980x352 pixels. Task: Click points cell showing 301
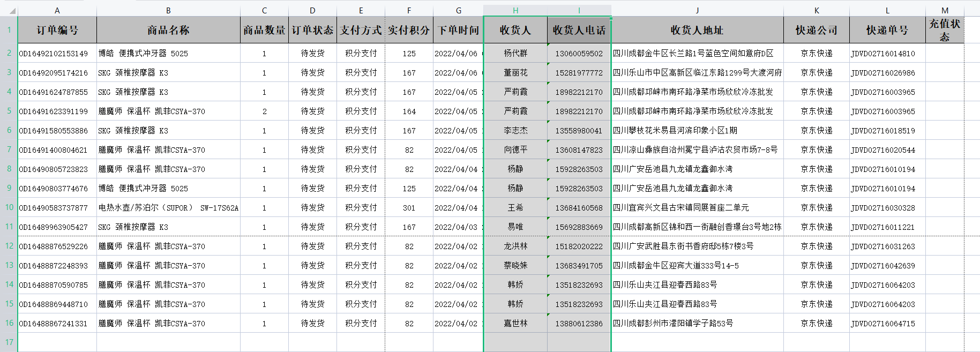(x=409, y=207)
